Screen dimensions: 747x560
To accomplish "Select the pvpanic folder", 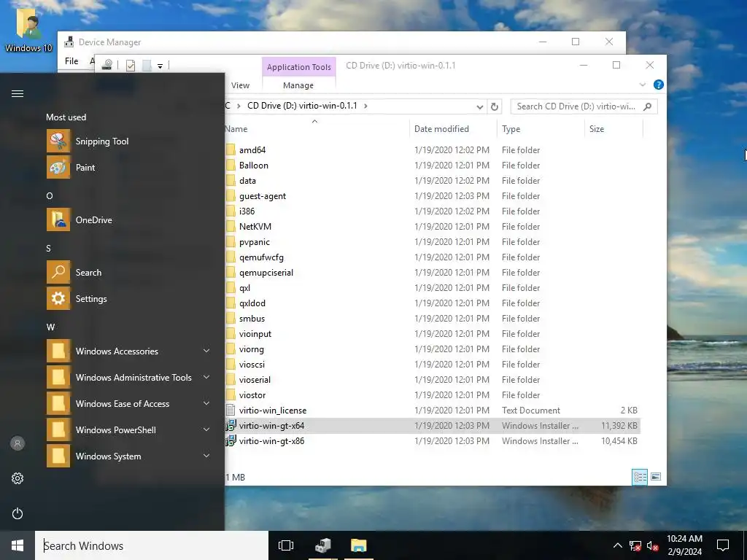I will coord(254,242).
